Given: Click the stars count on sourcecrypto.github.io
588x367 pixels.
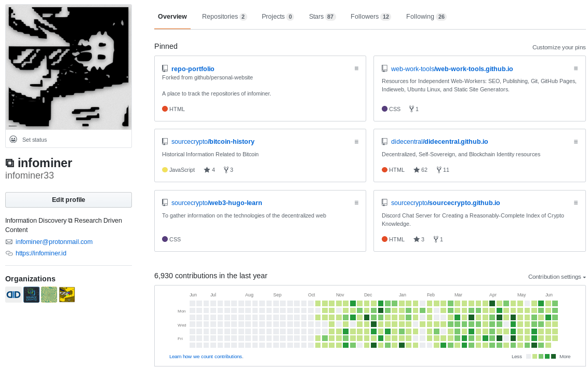Looking at the screenshot, I should tap(419, 239).
